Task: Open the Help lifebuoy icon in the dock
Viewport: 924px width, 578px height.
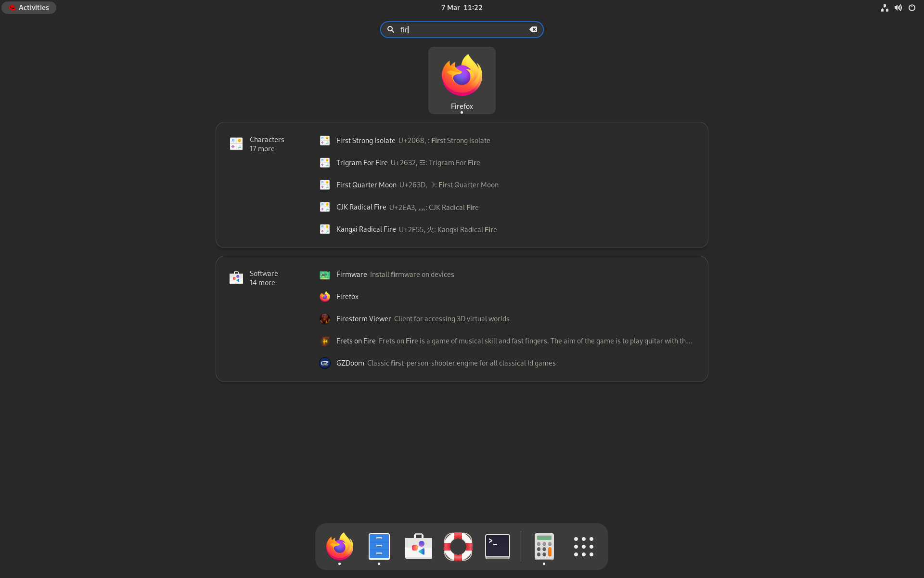Action: [x=458, y=546]
